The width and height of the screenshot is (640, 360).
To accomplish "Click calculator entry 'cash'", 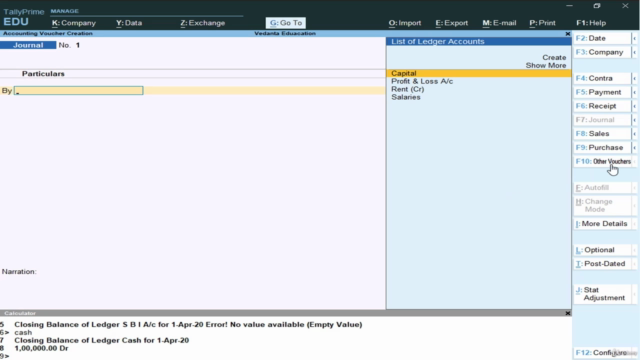I will tap(23, 332).
